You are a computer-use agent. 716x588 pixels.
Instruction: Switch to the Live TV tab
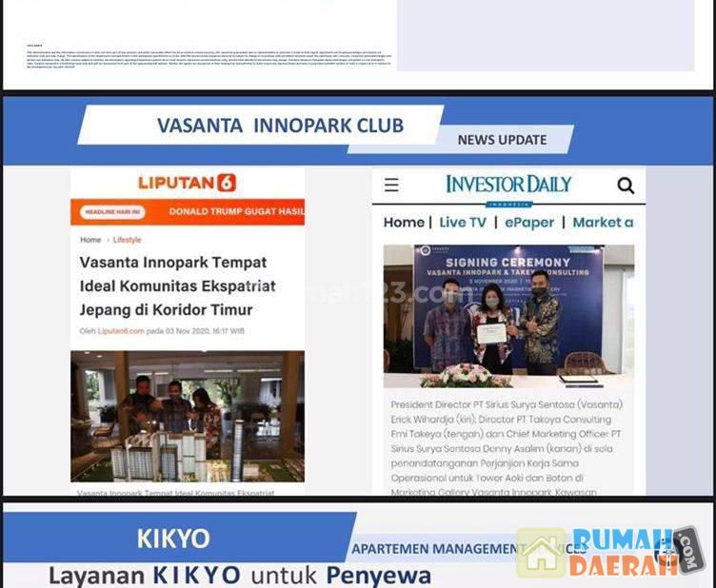point(463,222)
